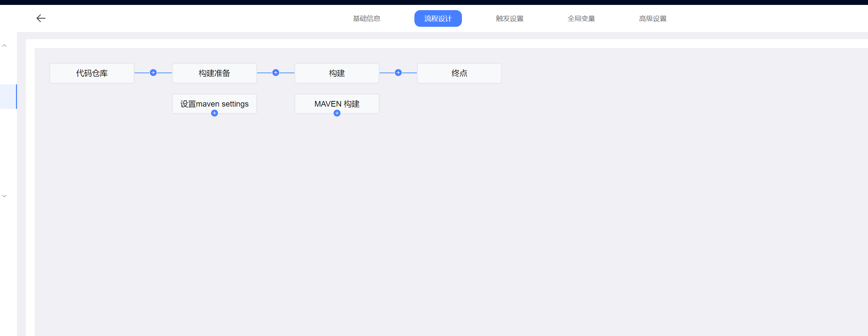Select the 流程设计 tab

pyautogui.click(x=438, y=19)
